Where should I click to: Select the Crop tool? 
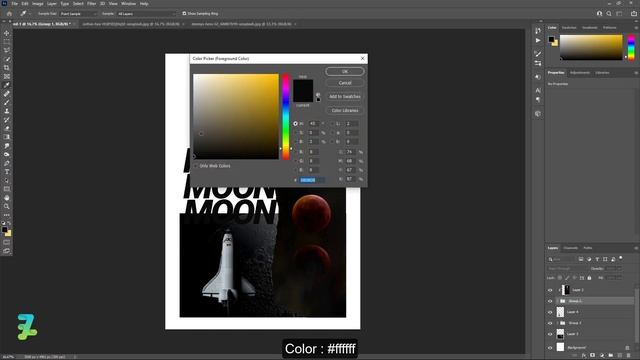[7, 67]
